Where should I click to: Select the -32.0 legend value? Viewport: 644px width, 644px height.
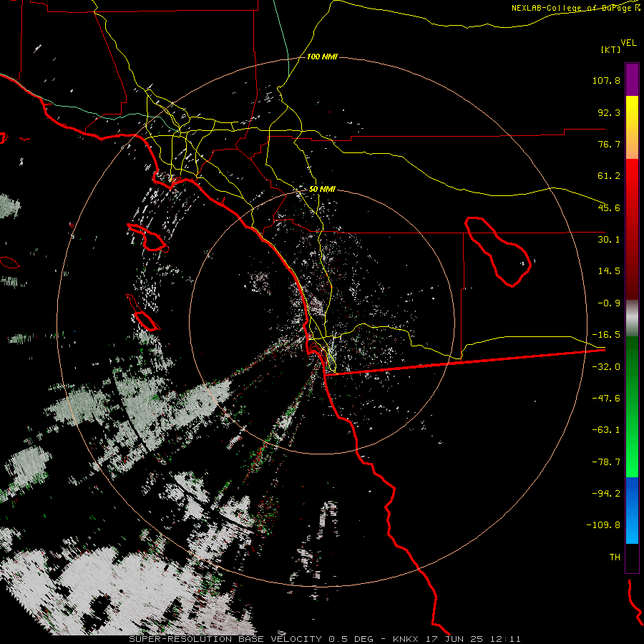coord(606,367)
